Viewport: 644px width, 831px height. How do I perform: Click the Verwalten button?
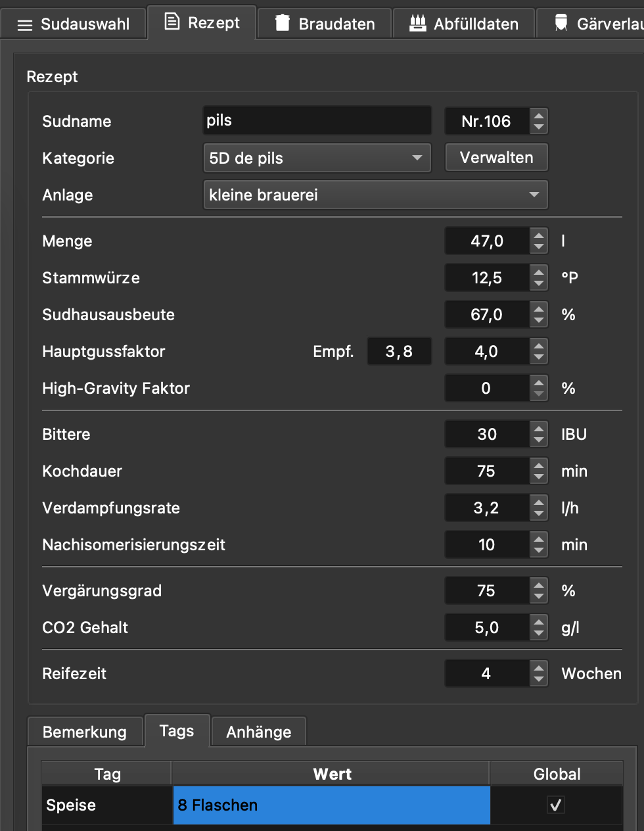coord(496,158)
